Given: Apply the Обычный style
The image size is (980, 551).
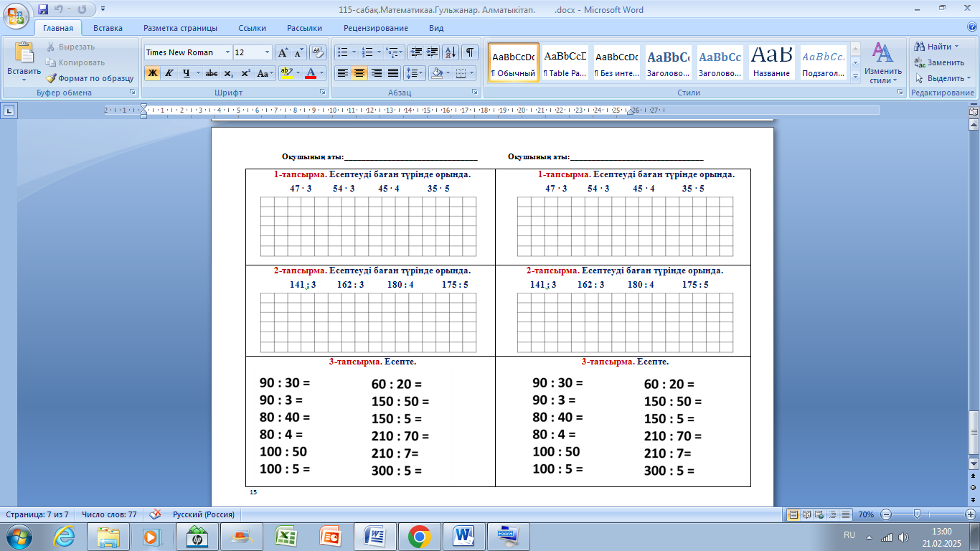Looking at the screenshot, I should tap(514, 62).
